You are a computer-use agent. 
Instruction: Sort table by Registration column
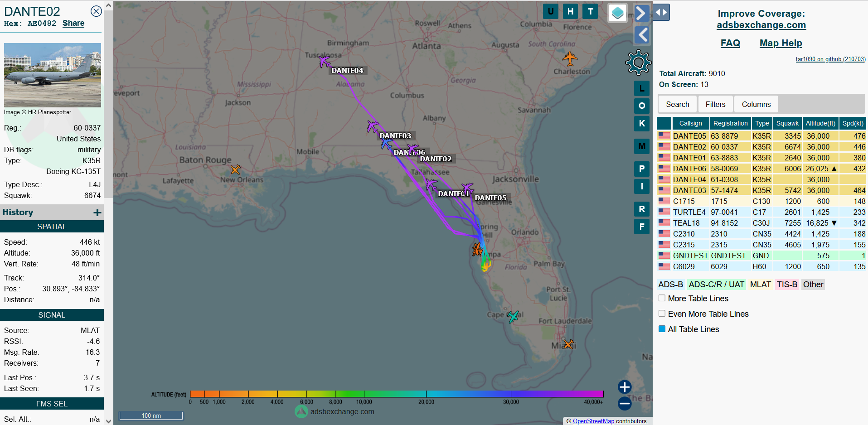pos(730,123)
